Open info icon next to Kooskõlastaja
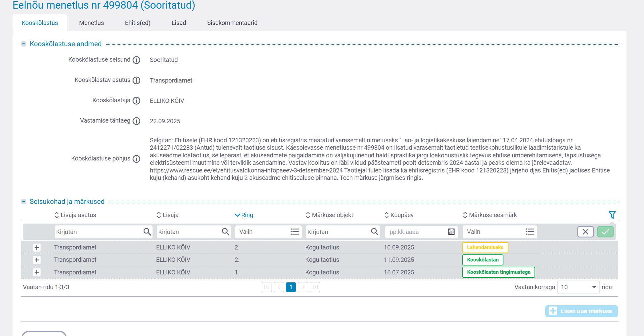This screenshot has width=644, height=336. coord(136,101)
